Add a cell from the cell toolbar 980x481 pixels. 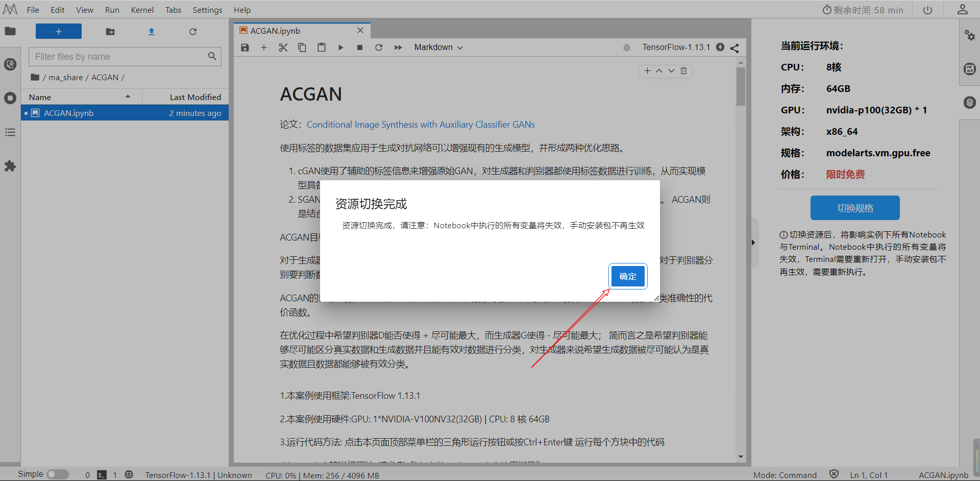[x=647, y=71]
